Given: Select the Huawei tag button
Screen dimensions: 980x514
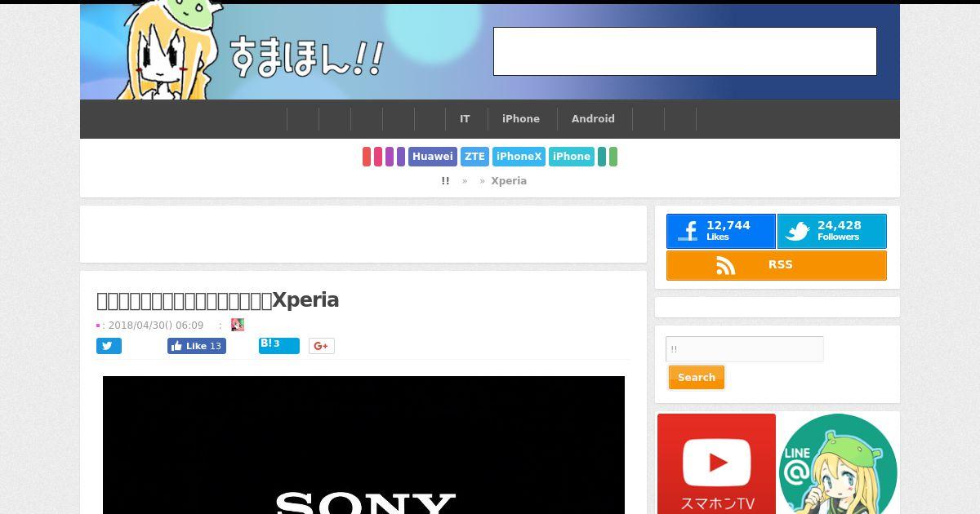Looking at the screenshot, I should click(433, 157).
